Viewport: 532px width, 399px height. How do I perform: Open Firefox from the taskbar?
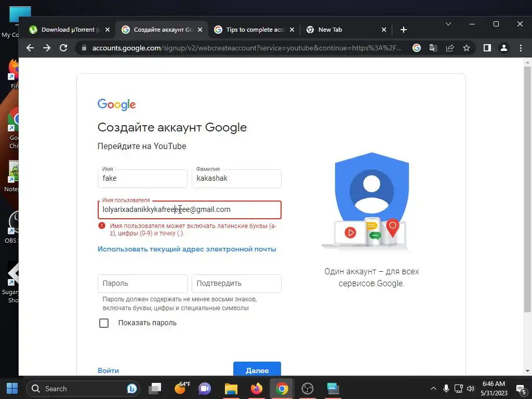[x=257, y=389]
